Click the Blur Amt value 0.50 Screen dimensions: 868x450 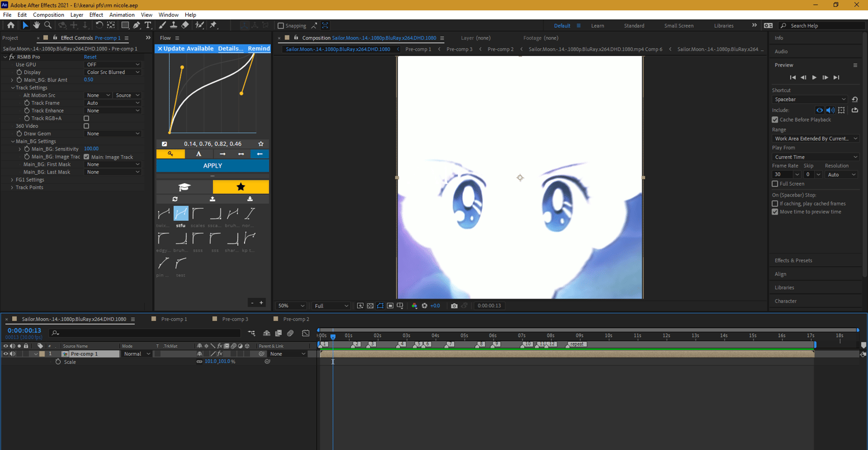pyautogui.click(x=89, y=80)
